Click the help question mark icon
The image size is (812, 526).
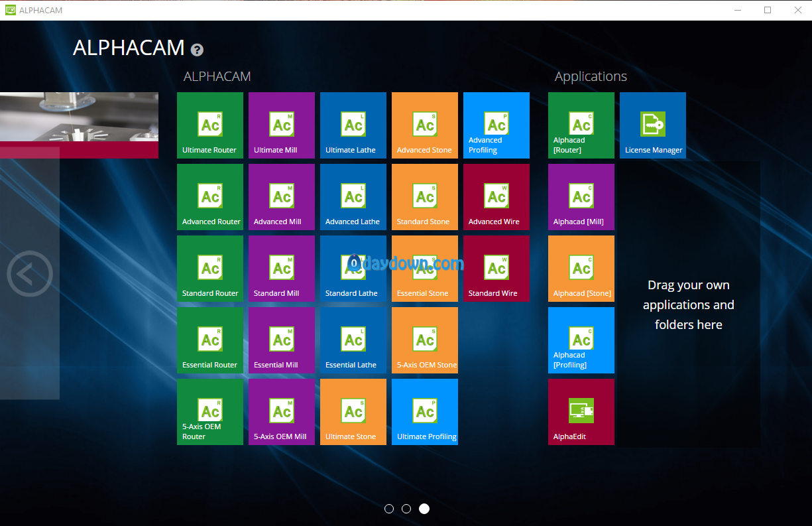click(197, 50)
